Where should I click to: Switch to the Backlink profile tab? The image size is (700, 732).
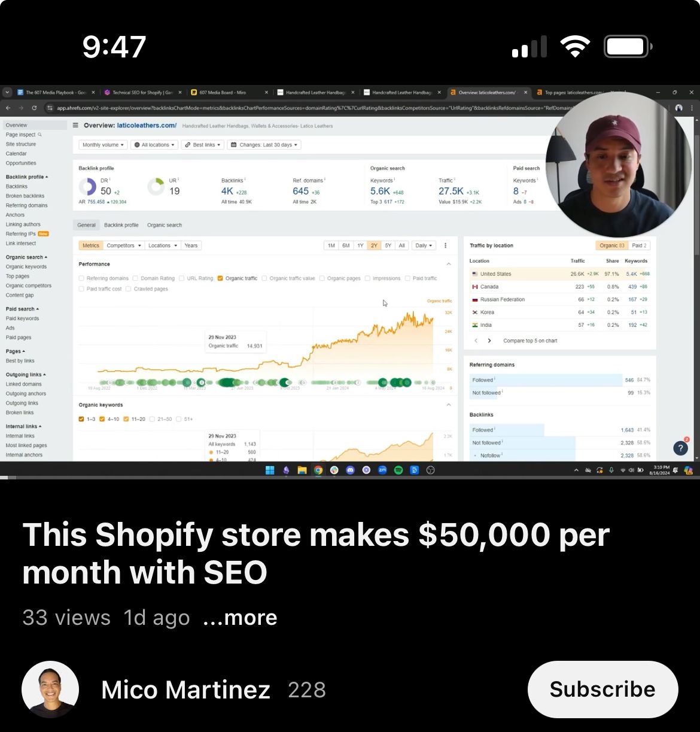121,225
